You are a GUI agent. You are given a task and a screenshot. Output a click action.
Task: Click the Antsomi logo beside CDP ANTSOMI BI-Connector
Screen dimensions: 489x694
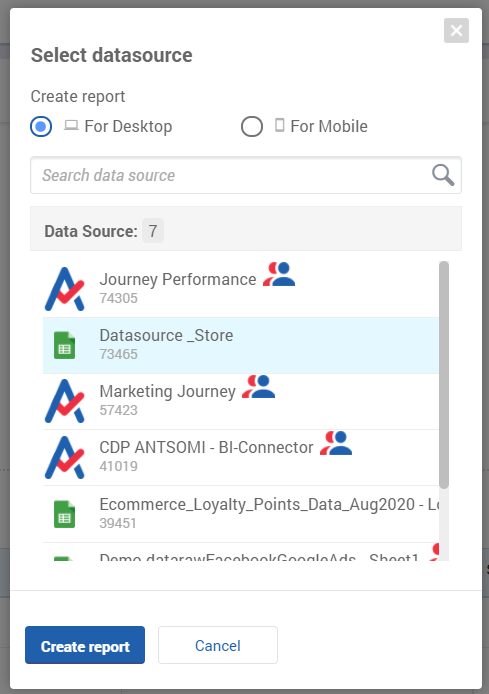tap(65, 457)
